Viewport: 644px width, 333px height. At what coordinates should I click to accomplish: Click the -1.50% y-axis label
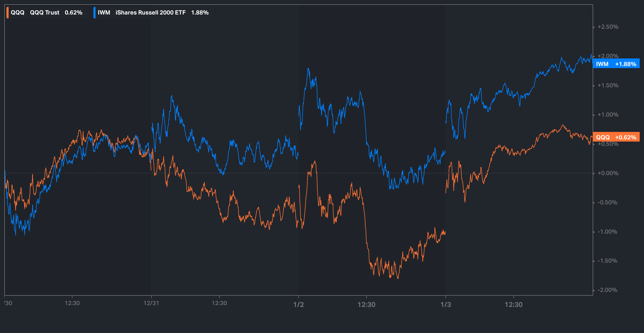607,261
